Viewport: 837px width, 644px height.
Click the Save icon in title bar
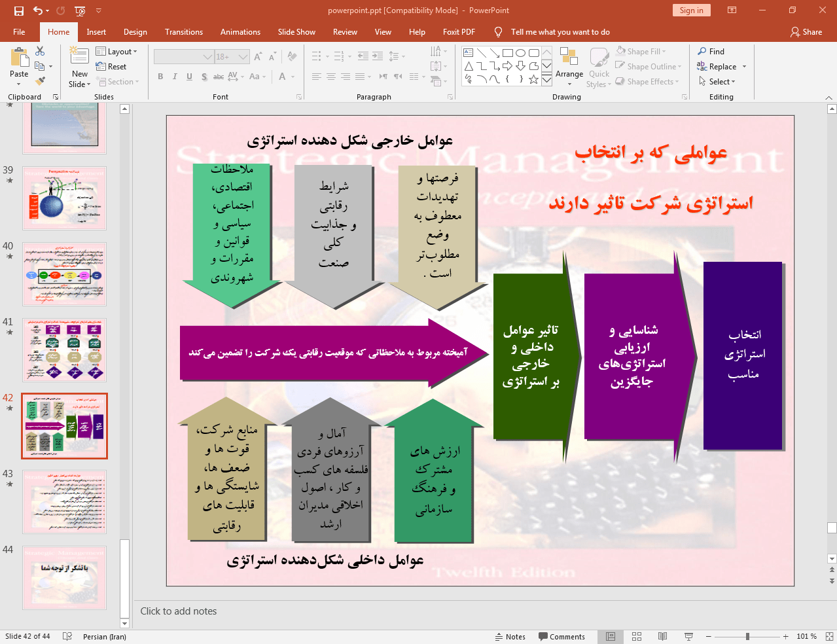coord(18,10)
